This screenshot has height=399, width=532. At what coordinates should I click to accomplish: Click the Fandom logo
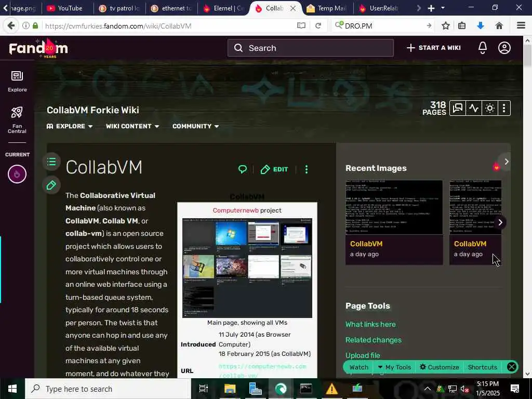pyautogui.click(x=38, y=48)
